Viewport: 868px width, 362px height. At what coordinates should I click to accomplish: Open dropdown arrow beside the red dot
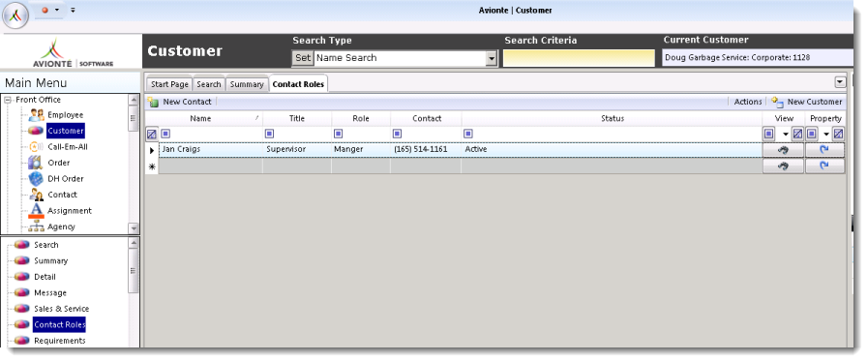point(56,10)
